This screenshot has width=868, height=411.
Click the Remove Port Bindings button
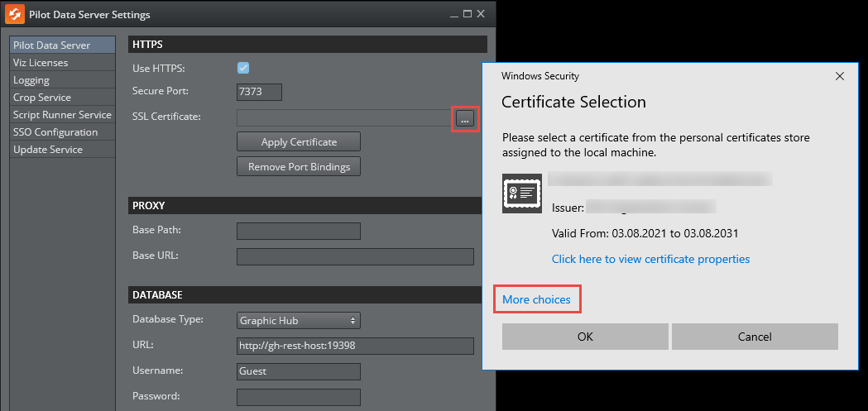299,167
